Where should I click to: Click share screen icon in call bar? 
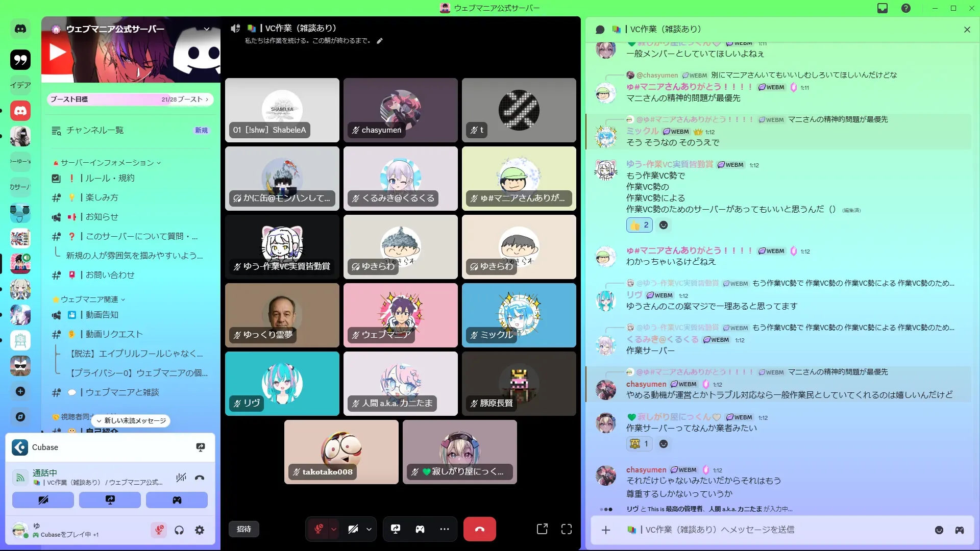click(396, 529)
